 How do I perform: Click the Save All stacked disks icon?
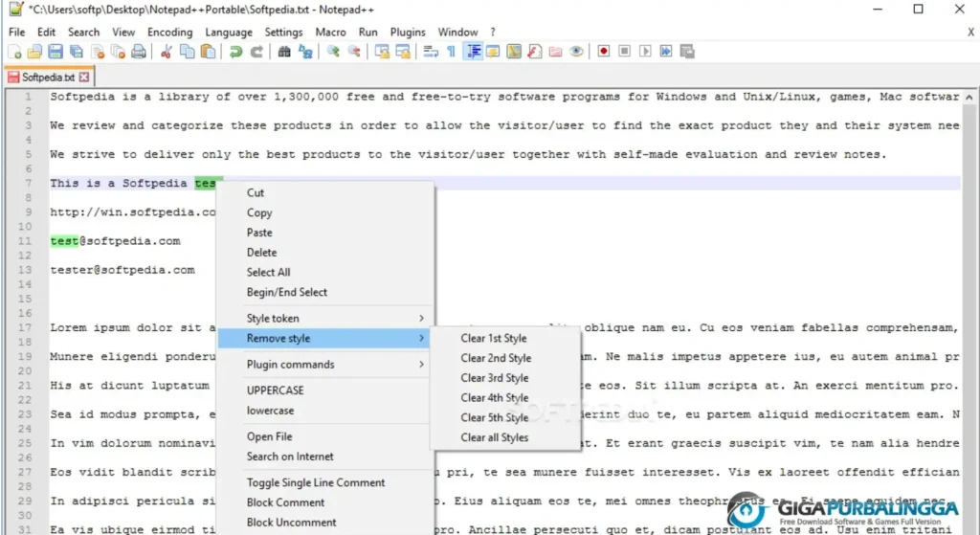pyautogui.click(x=77, y=52)
